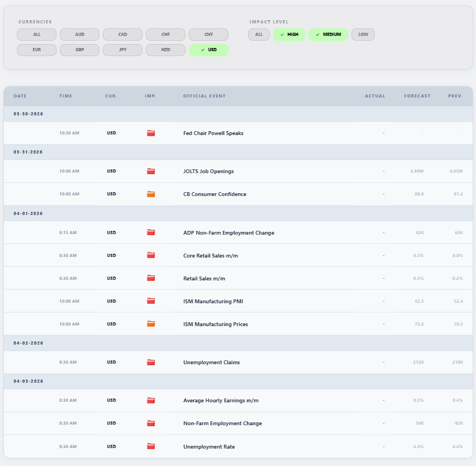Open the Average Hourly Earnings m/m event
The image size is (476, 466).
coord(221,400)
